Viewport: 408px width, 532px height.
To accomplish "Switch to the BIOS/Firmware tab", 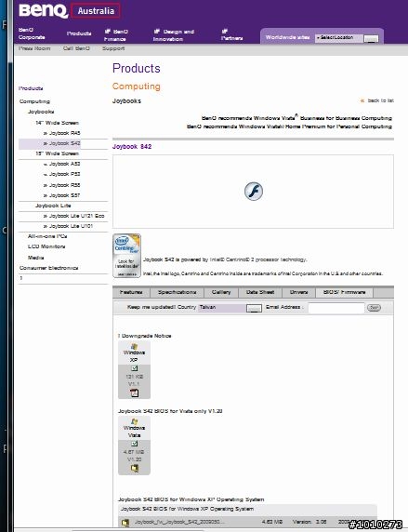I will click(x=344, y=292).
